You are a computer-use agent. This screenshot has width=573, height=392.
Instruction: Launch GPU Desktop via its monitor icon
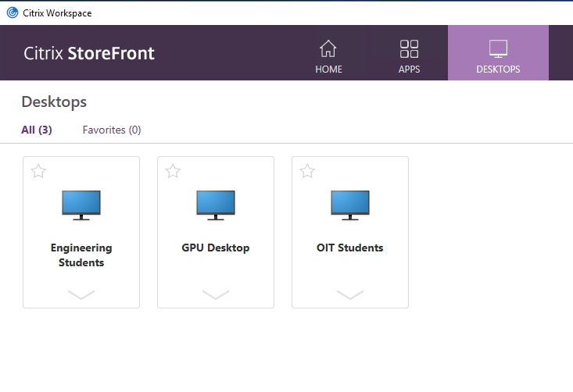(216, 204)
